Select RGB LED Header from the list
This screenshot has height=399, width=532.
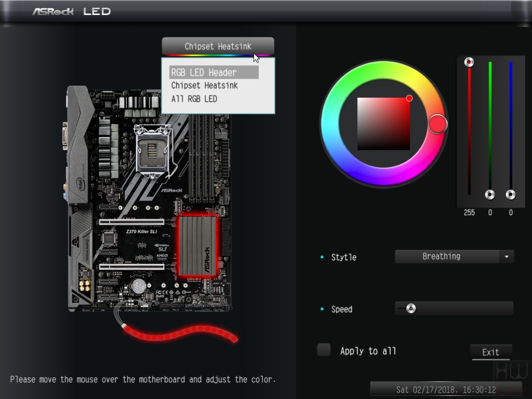click(214, 72)
